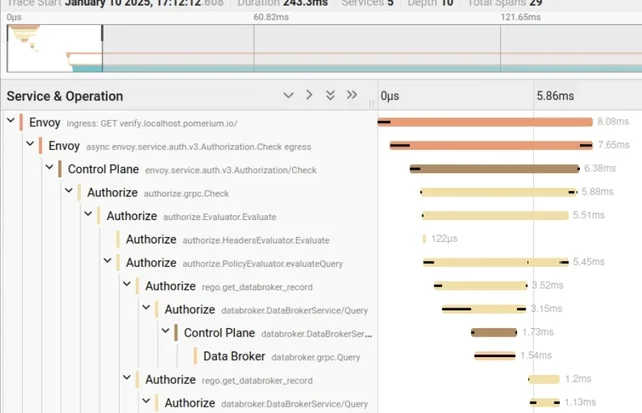642x413 pixels.
Task: Click the 7.65ms Envoy egress span bar
Action: tap(491, 145)
